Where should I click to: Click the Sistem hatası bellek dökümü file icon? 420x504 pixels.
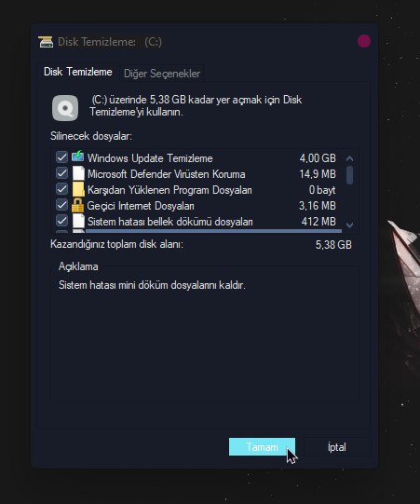tap(78, 221)
